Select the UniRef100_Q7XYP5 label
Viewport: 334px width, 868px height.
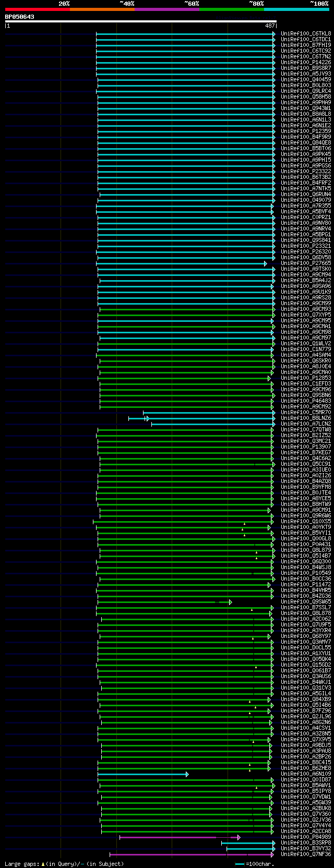click(306, 315)
